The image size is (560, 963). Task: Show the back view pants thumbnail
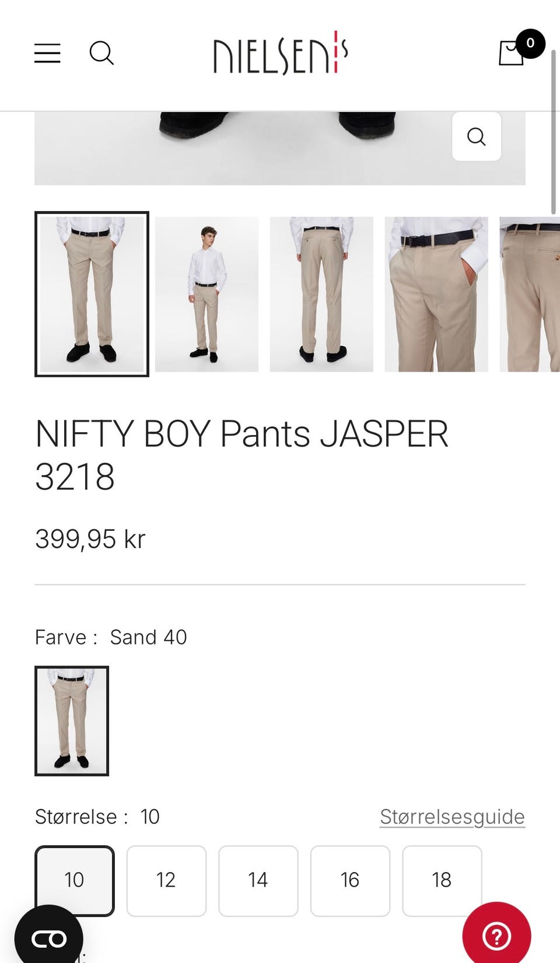click(321, 294)
